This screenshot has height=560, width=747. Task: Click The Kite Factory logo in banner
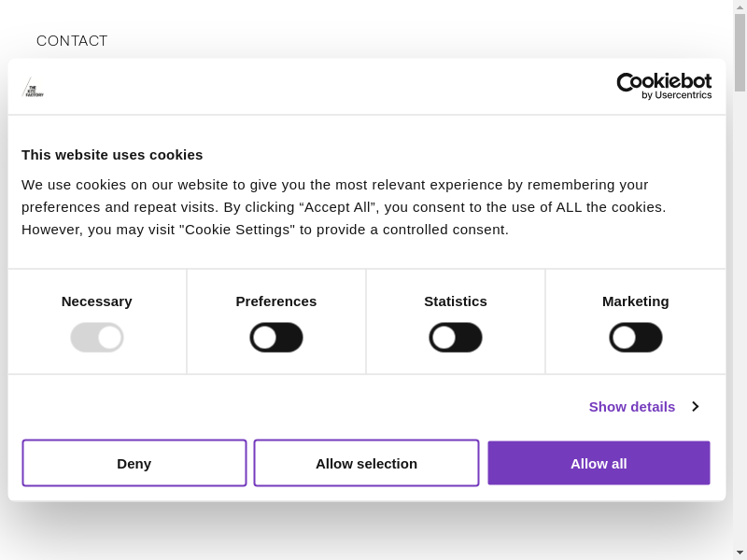coord(33,88)
